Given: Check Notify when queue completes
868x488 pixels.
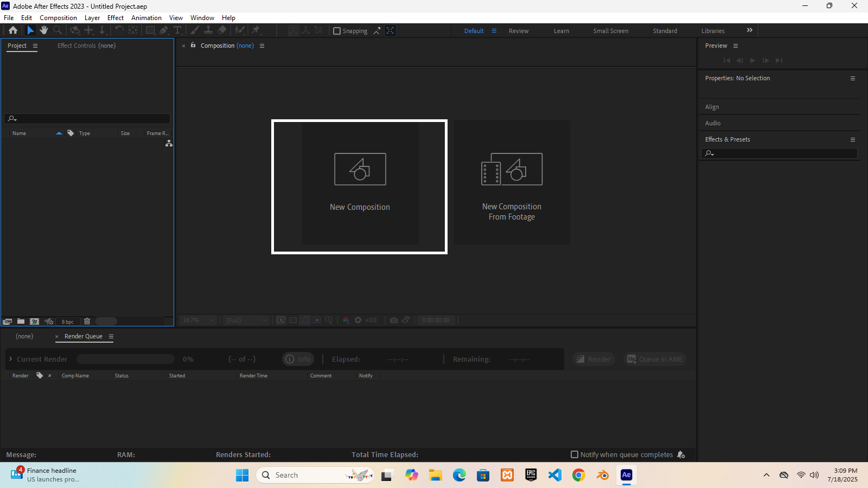Looking at the screenshot, I should [x=575, y=454].
